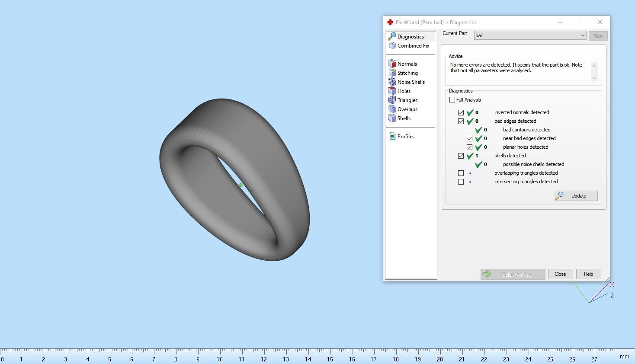Click the Follow Advice button
Viewport: 635px width, 364px height.
tap(513, 274)
